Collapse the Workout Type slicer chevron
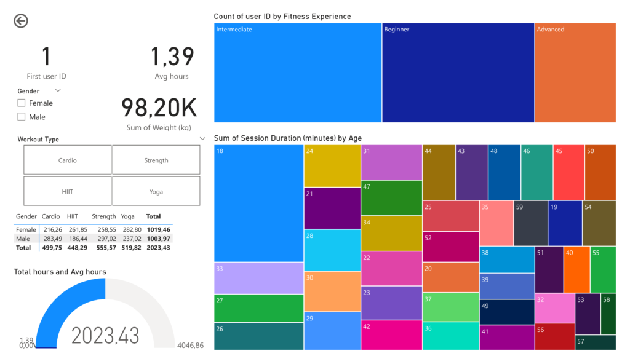 pos(202,140)
